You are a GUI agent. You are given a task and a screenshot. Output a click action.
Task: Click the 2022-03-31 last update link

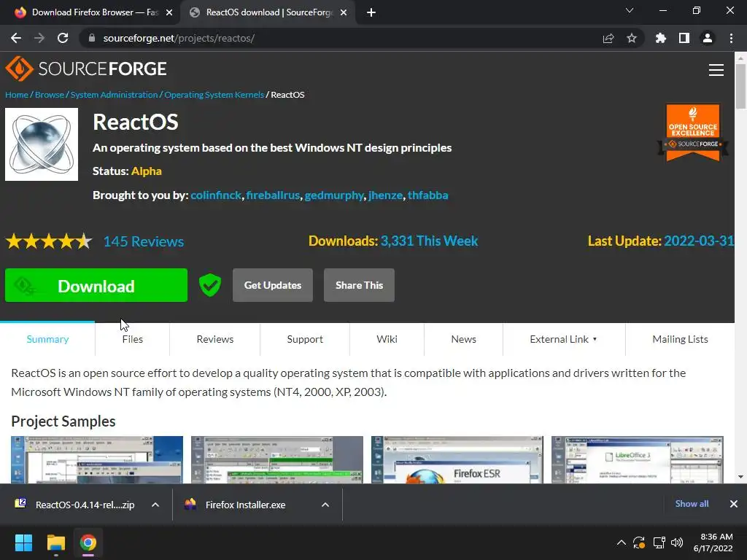click(x=699, y=241)
